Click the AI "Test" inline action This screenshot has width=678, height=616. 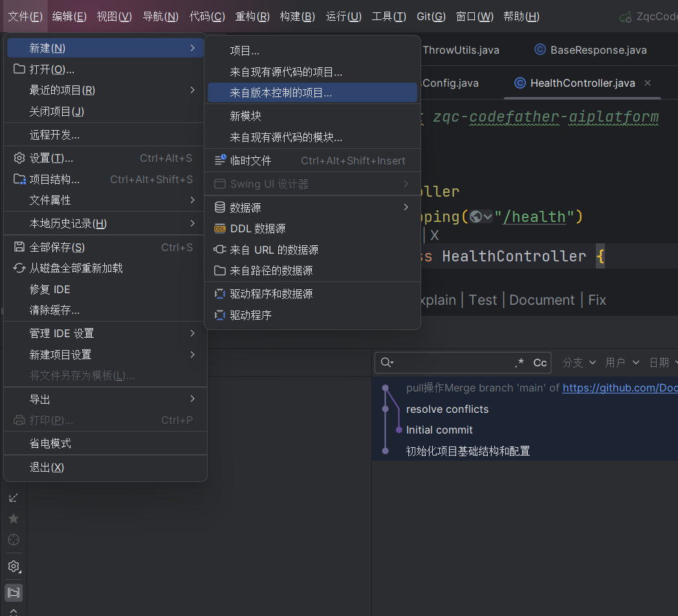[x=483, y=300]
